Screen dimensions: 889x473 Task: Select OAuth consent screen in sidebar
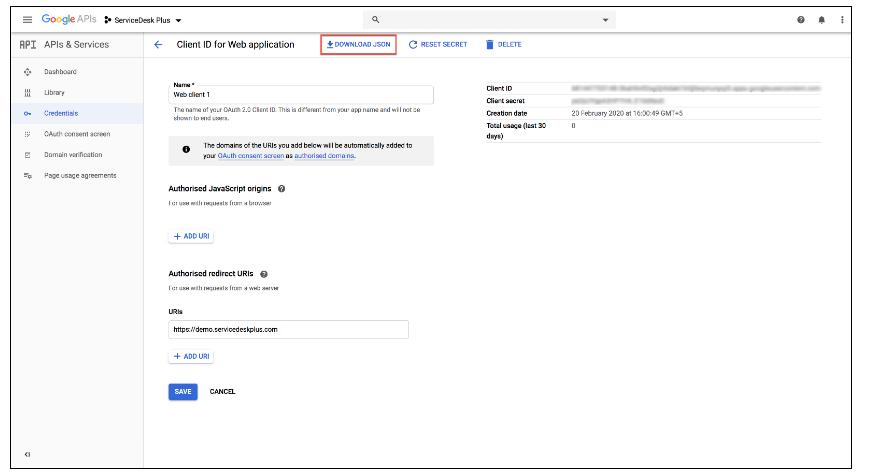pos(76,134)
